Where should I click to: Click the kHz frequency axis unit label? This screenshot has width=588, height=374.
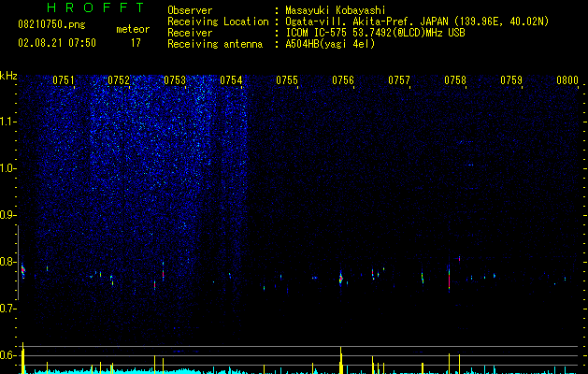point(8,76)
